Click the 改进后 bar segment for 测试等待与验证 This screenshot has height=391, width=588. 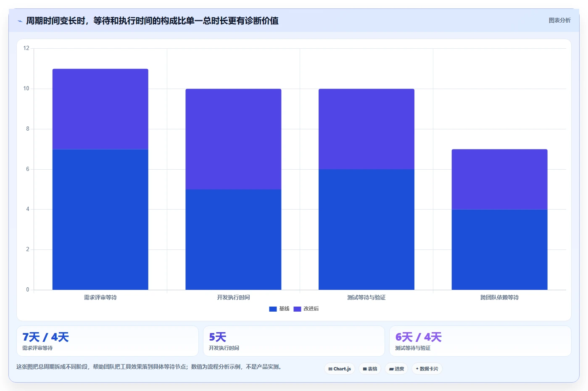(367, 129)
